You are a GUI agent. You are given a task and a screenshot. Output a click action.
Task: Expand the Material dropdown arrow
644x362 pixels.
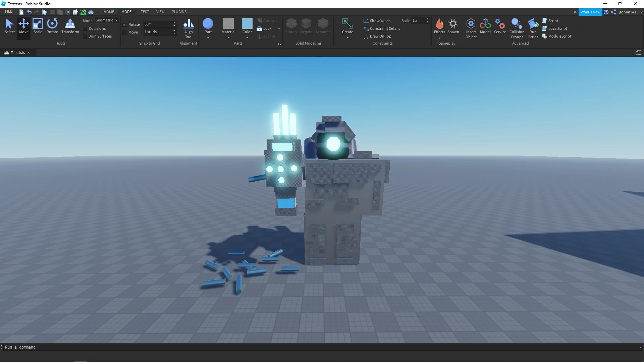coord(228,38)
